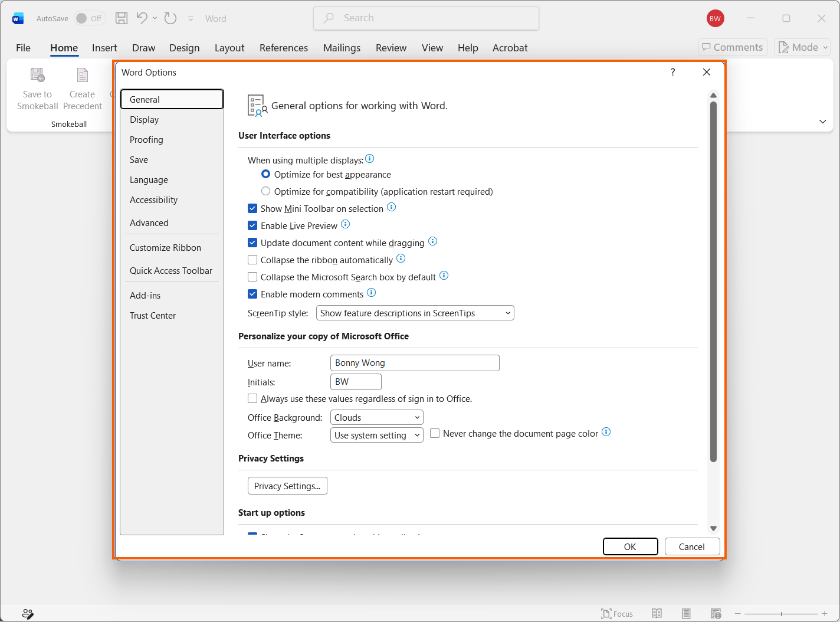Expand the ribbon display options chevron
840x622 pixels.
point(822,122)
